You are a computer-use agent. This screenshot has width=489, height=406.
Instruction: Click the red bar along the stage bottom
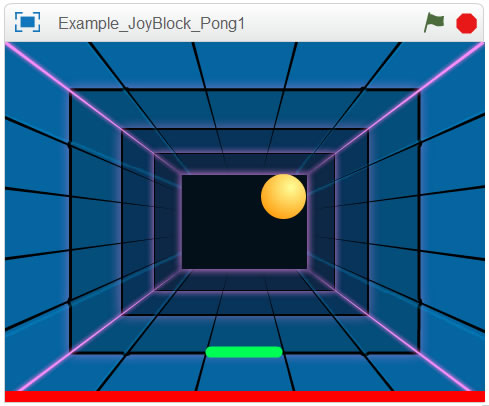pyautogui.click(x=245, y=396)
